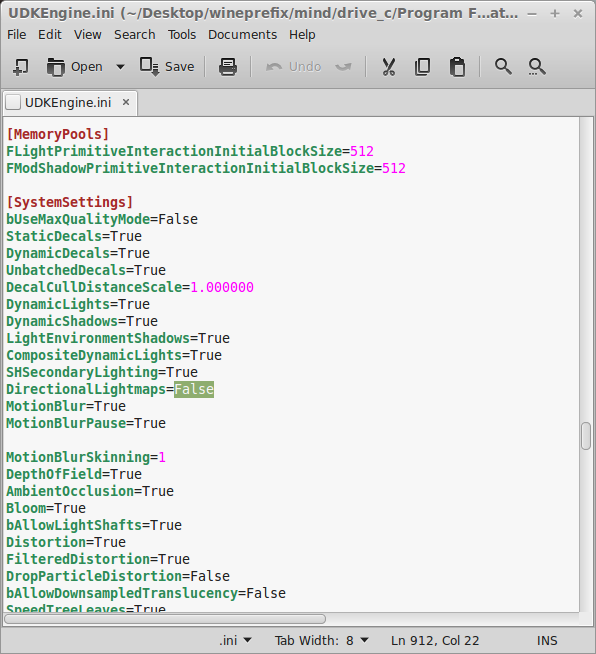Screen dimensions: 596x654
Task: Click the MotionBlurPause=True line
Action: click(86, 423)
